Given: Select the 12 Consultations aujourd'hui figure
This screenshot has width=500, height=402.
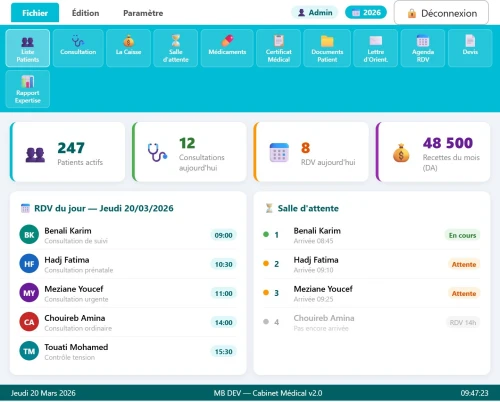Looking at the screenshot, I should 187,143.
